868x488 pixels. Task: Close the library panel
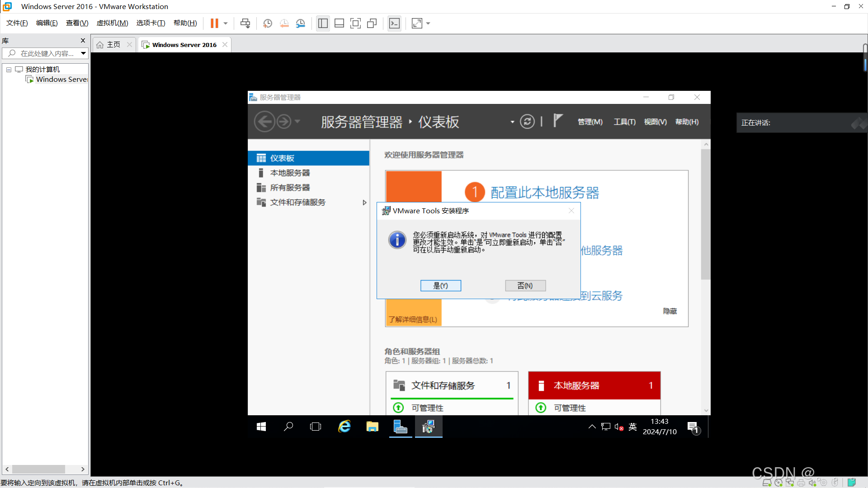coord(83,41)
